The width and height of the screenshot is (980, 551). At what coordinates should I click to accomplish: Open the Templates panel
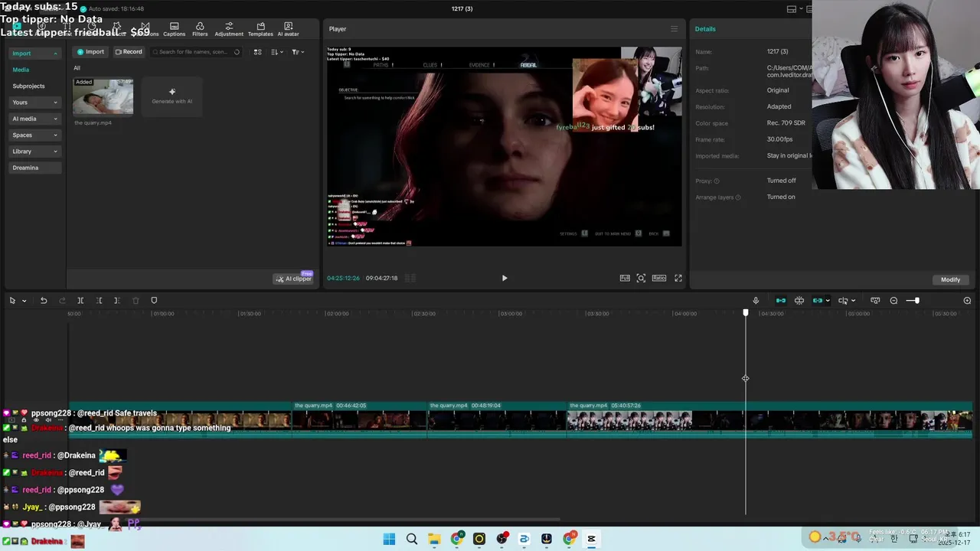(x=260, y=29)
